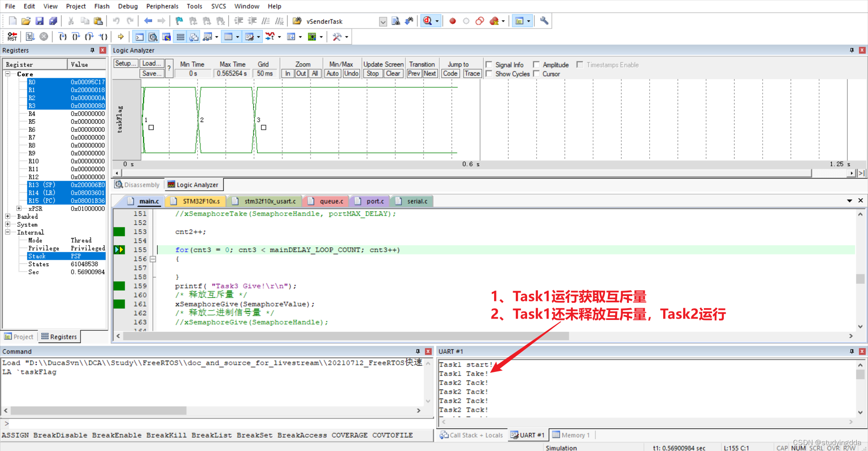Click the Logic Analyzer Setup button

pos(125,63)
